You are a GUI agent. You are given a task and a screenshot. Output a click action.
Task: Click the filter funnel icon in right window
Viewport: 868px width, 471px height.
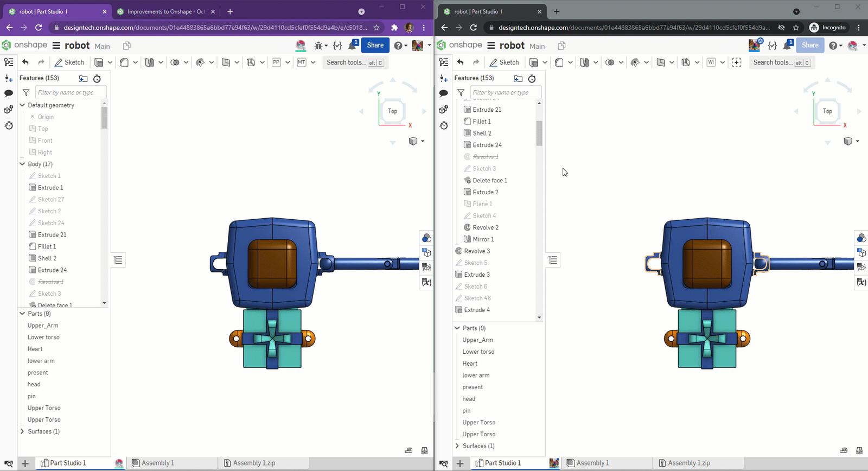coord(461,93)
